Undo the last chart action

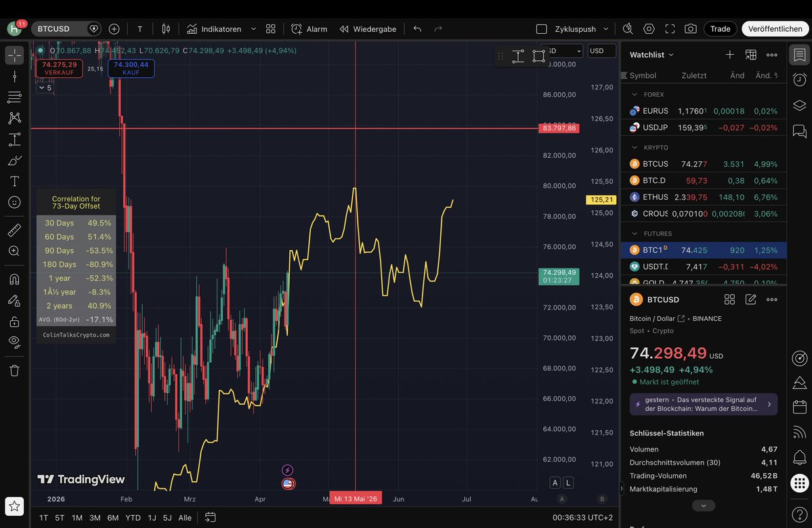pyautogui.click(x=417, y=29)
